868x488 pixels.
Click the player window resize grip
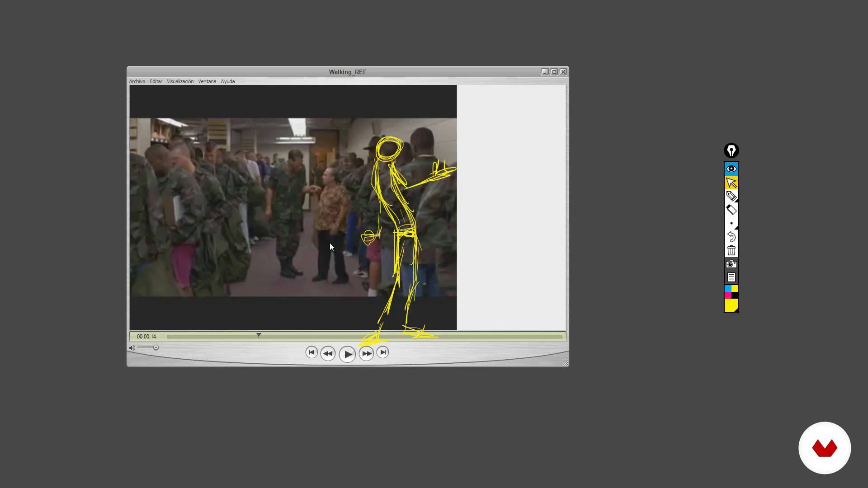pyautogui.click(x=565, y=362)
